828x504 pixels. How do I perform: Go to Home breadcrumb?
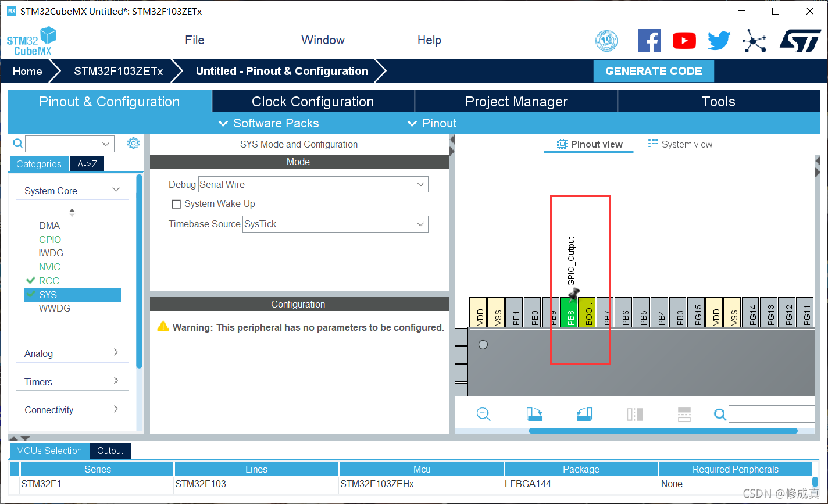[27, 71]
